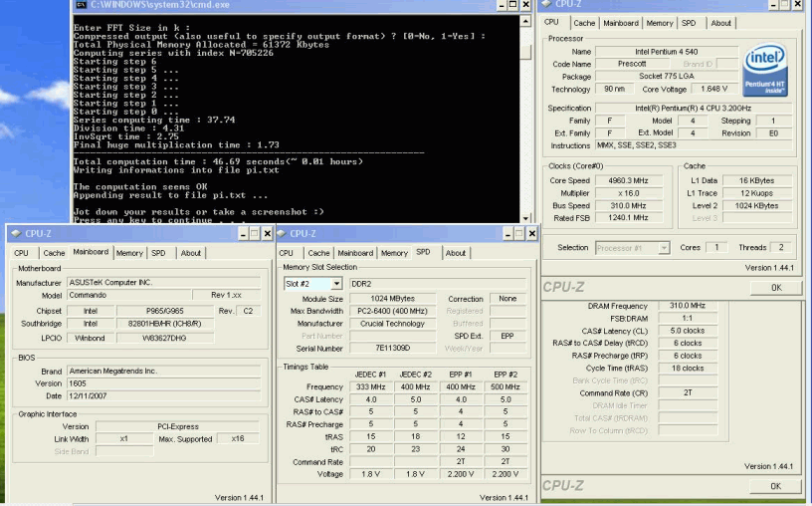Click the BIOS version field 1605
Image resolution: width=812 pixels, height=506 pixels.
[163, 383]
